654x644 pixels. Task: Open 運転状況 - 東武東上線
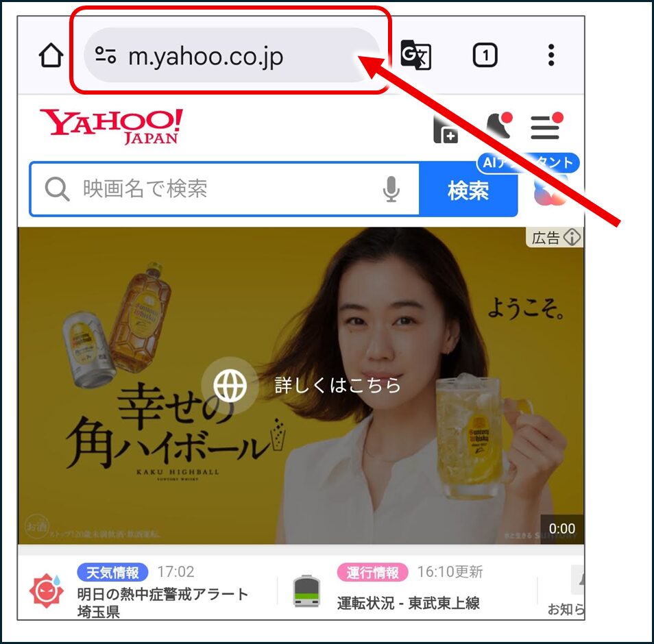coord(409,603)
